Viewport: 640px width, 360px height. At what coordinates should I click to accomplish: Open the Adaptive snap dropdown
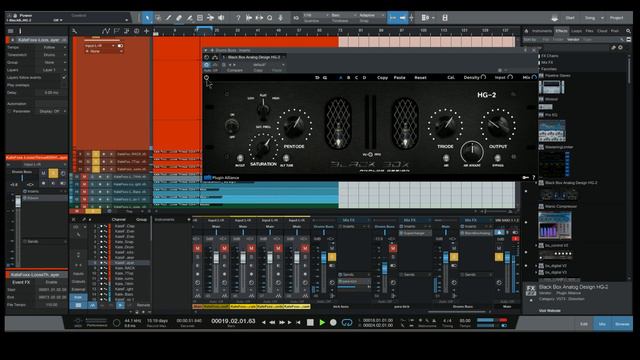tap(371, 15)
